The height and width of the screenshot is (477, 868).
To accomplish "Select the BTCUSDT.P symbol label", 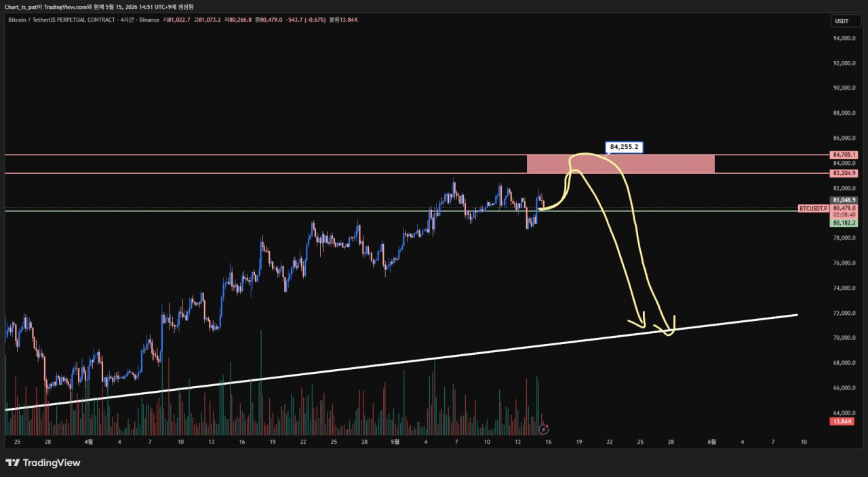I will pyautogui.click(x=813, y=208).
